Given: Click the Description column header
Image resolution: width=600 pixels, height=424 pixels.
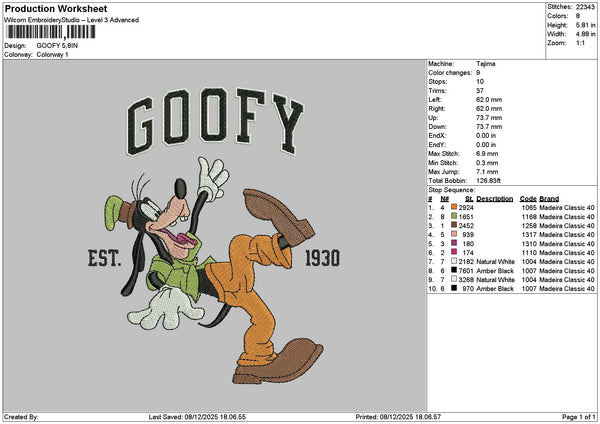Looking at the screenshot, I should tap(494, 197).
